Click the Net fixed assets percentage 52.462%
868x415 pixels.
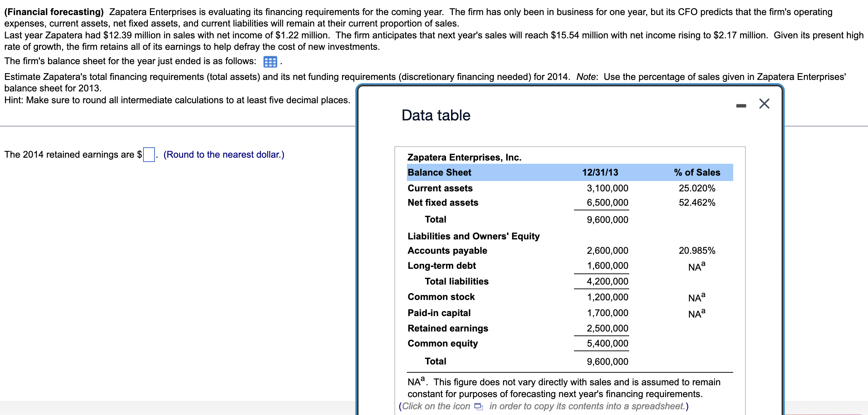tap(697, 202)
